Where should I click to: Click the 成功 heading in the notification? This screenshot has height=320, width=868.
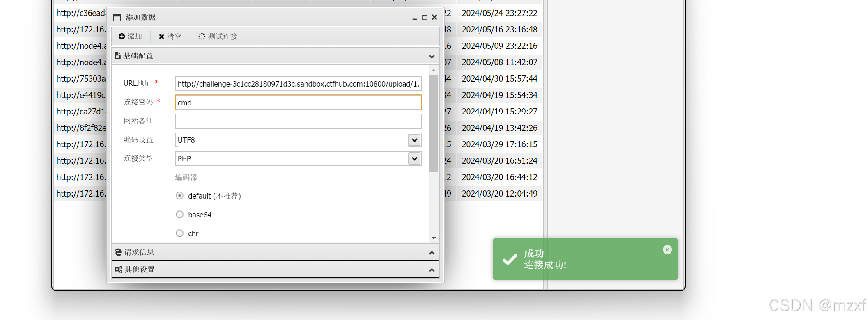pos(534,254)
